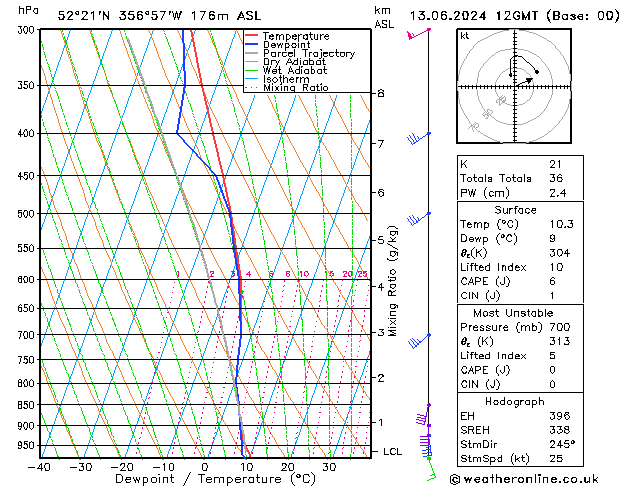Click the K index value 21

[556, 164]
